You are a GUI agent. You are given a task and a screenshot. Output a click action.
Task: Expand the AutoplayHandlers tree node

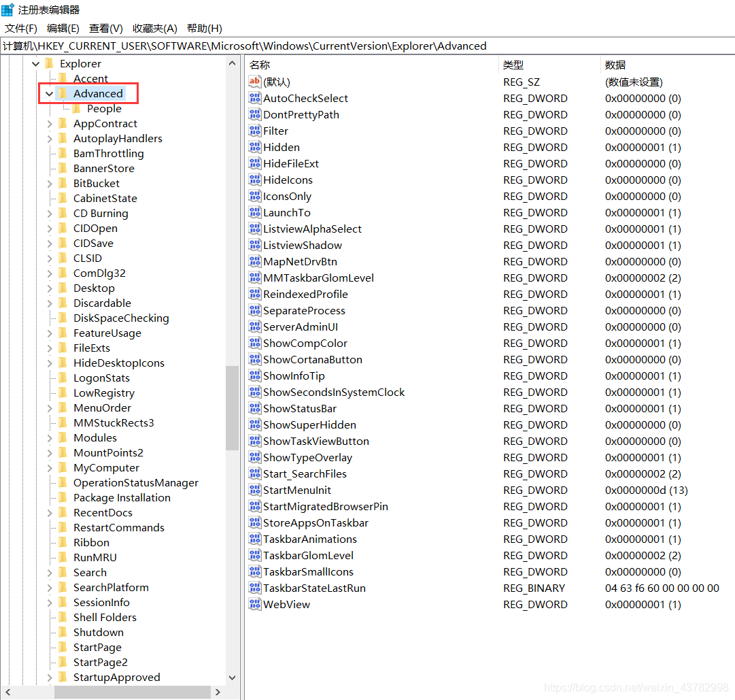[x=50, y=139]
